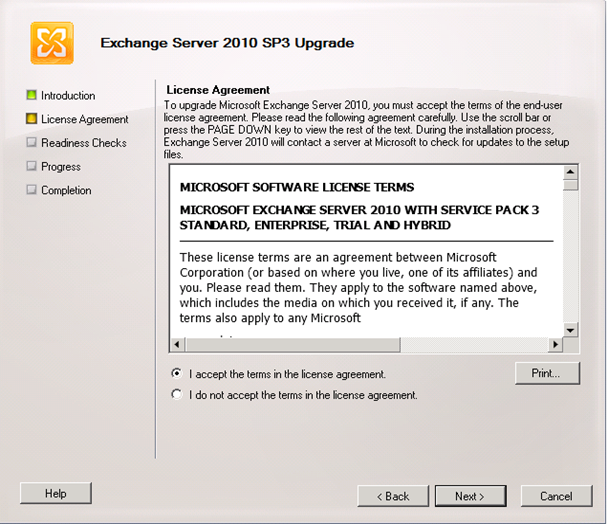Click the paragraph starting These license terms

[359, 287]
